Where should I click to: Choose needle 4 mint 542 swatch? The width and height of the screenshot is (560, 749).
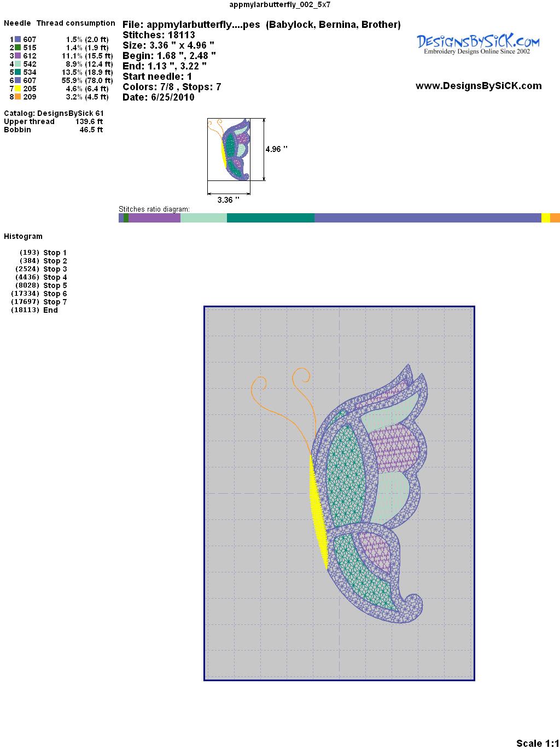[18, 64]
